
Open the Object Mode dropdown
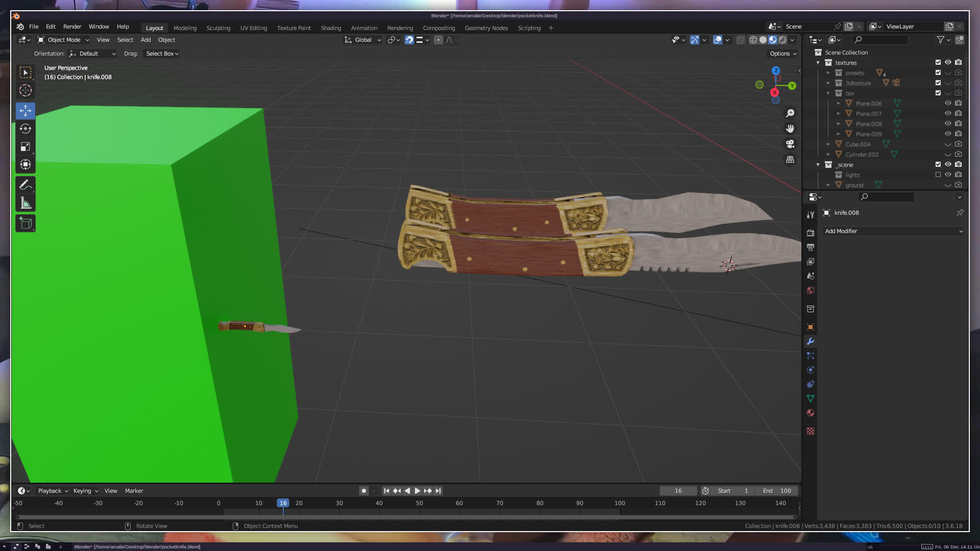point(64,40)
